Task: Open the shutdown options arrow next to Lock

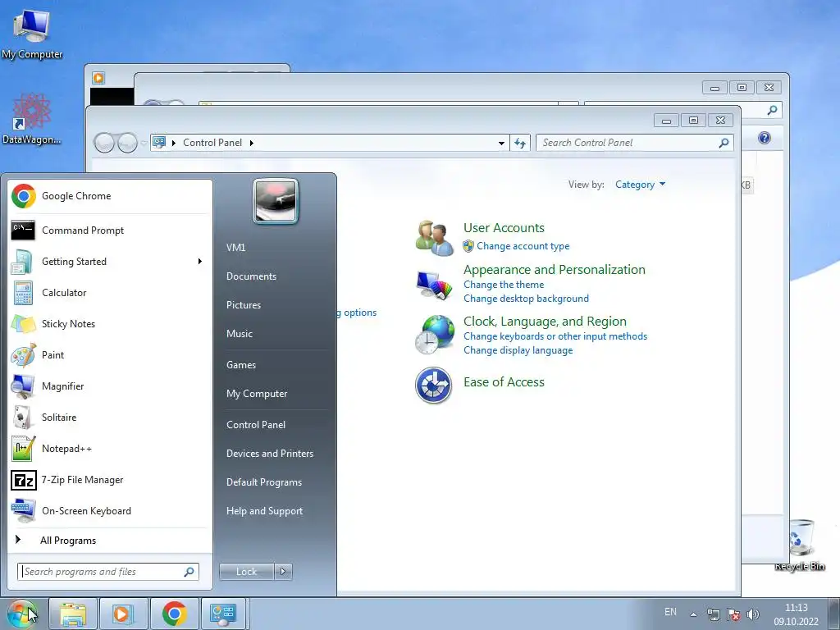Action: 283,572
